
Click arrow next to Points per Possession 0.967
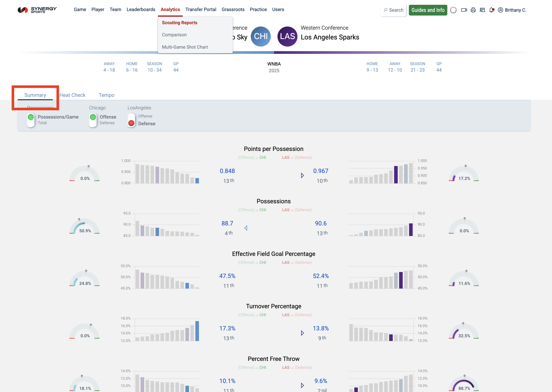302,176
